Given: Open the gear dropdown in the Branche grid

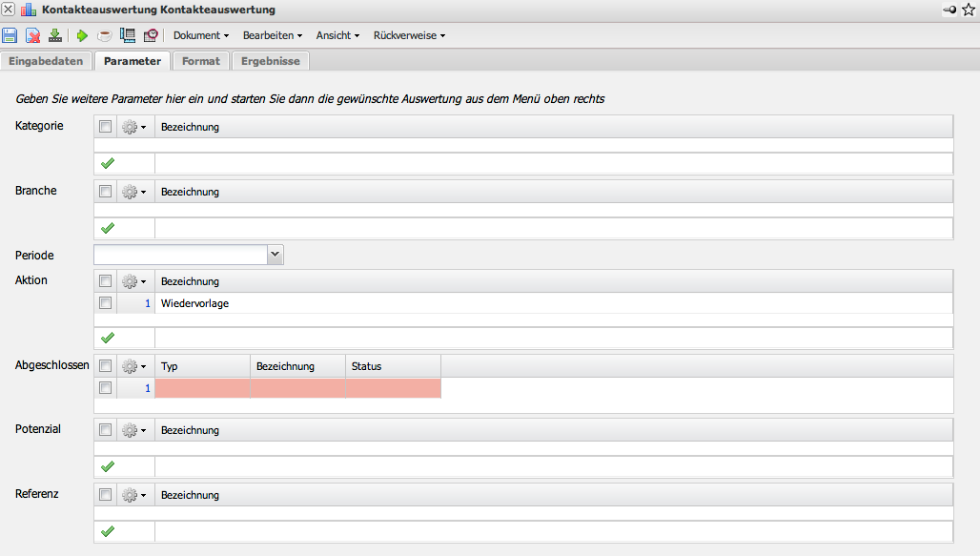Looking at the screenshot, I should tap(133, 192).
